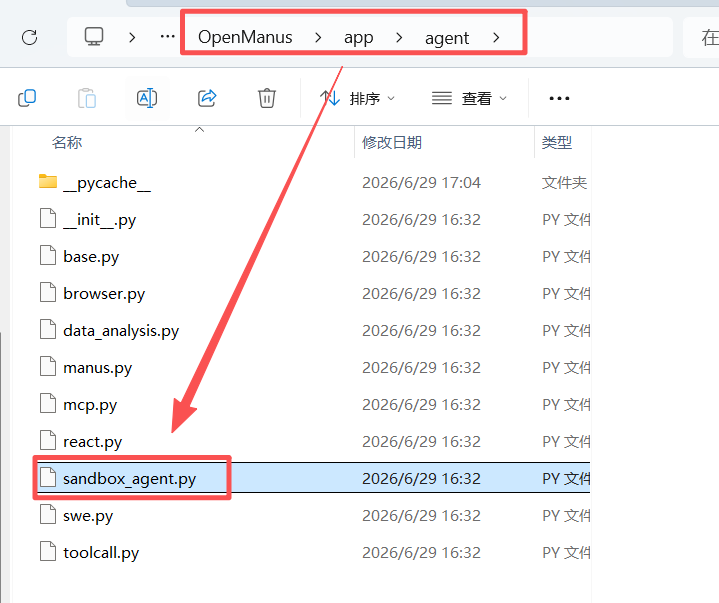Sort by the 修改日期 column header
The height and width of the screenshot is (603, 719).
392,143
